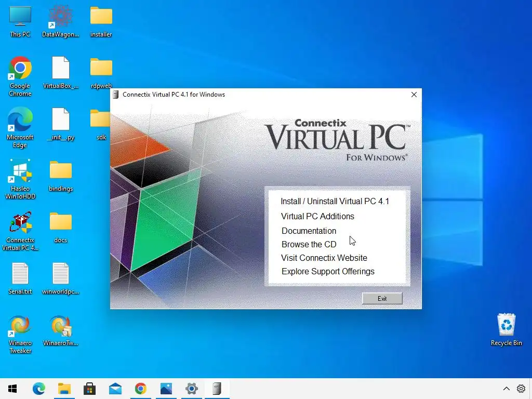Screen dimensions: 532x399
Task: Select the WinaeroTw... installer icon
Action: pos(60,331)
